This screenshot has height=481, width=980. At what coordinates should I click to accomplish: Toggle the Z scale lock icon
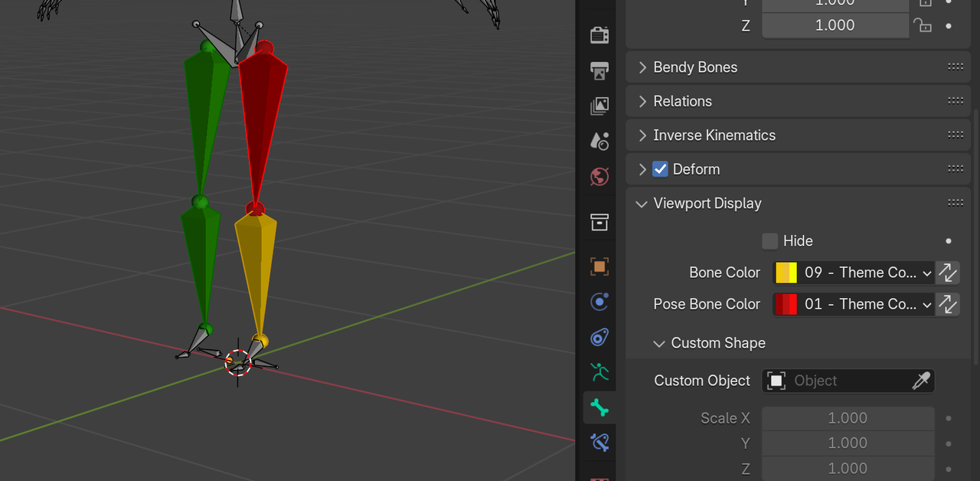(923, 25)
